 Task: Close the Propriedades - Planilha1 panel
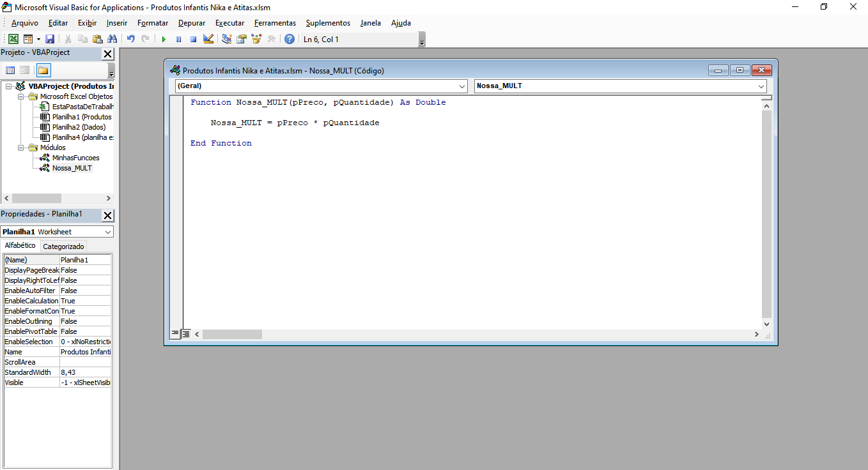pos(107,216)
